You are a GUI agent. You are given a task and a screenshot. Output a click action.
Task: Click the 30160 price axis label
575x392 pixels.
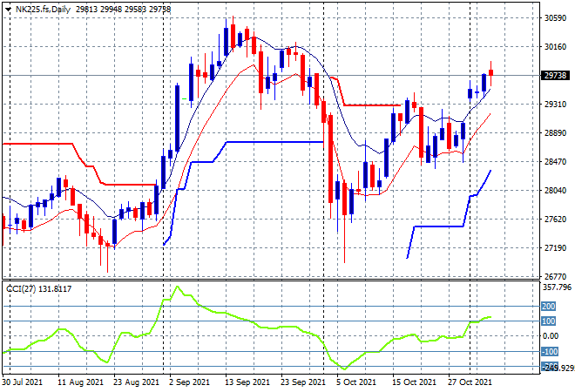[555, 47]
